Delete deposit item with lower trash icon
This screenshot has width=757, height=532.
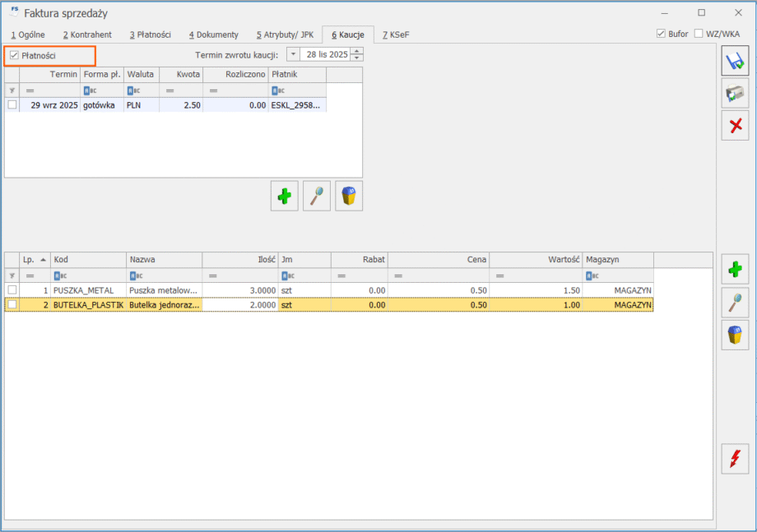click(735, 335)
